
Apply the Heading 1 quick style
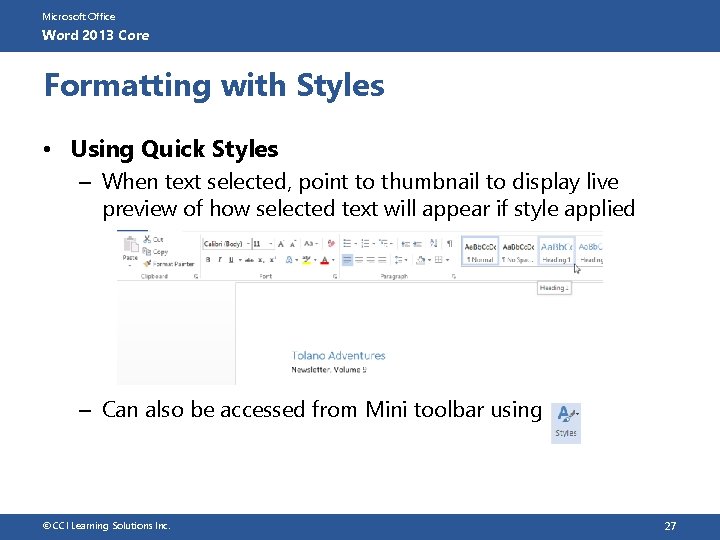556,252
